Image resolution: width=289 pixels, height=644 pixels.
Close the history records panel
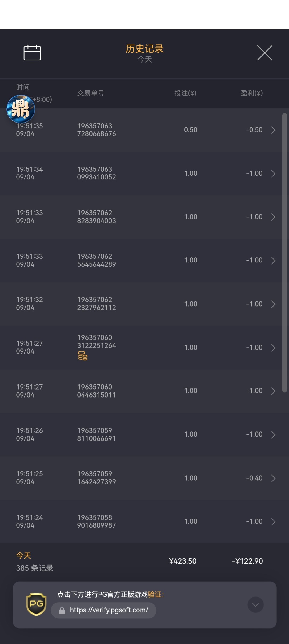tap(264, 53)
